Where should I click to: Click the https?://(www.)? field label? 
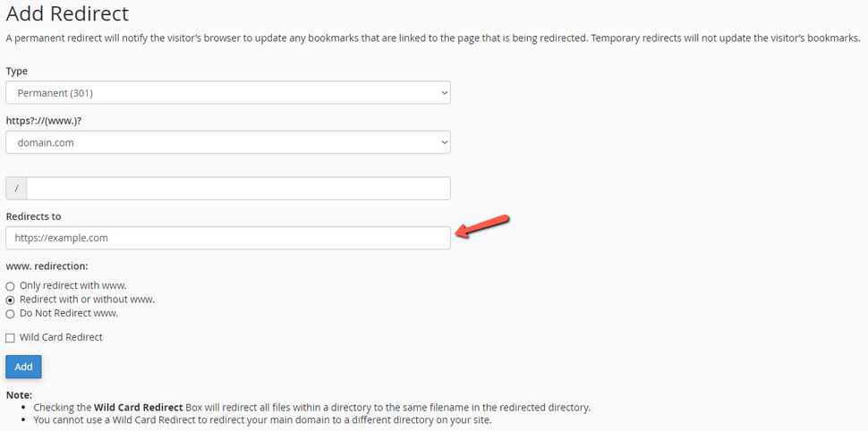44,120
